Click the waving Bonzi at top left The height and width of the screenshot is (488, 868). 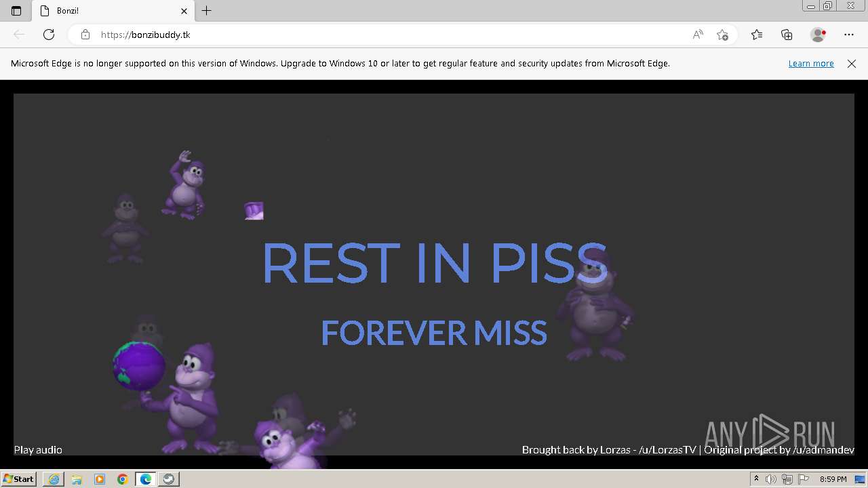tap(184, 185)
